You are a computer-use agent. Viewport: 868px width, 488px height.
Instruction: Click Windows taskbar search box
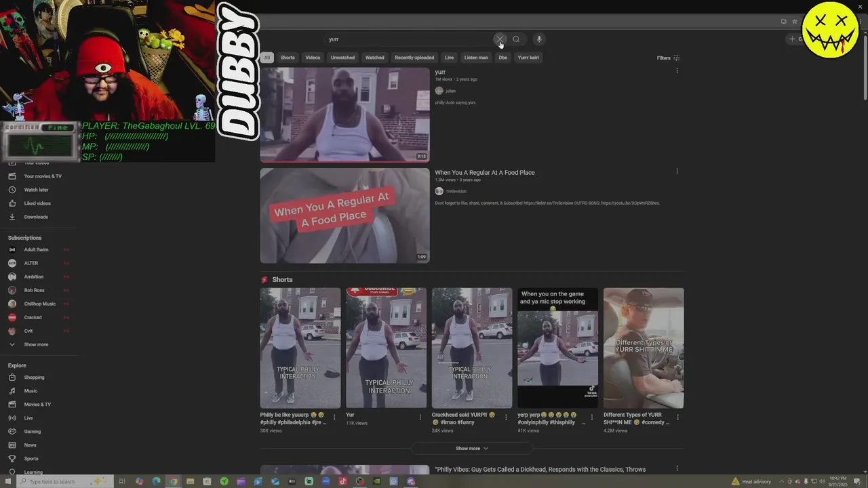[64, 482]
